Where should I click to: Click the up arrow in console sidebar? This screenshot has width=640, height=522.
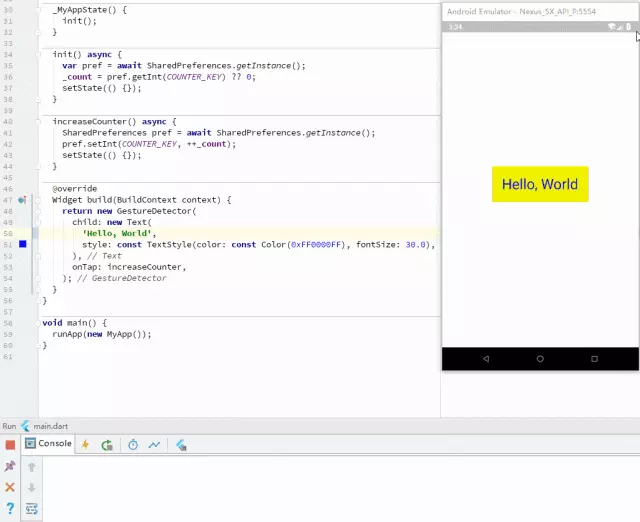[x=31, y=466]
